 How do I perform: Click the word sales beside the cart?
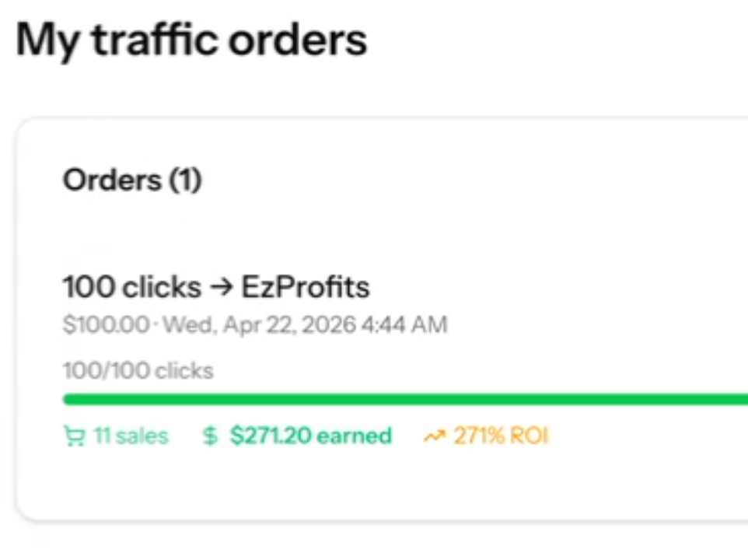coord(142,436)
